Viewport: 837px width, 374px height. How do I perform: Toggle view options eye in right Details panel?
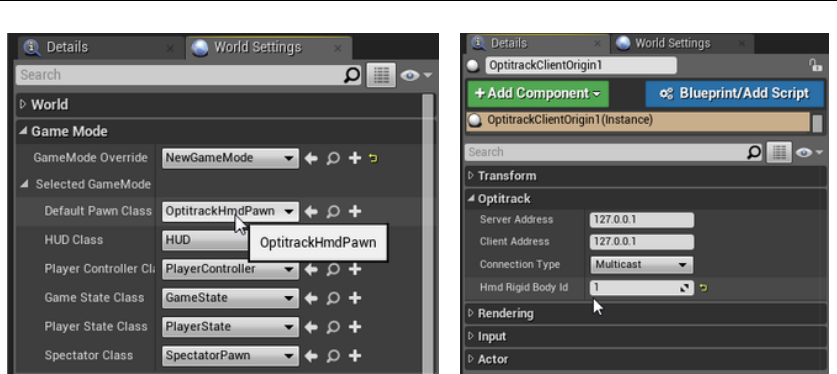pyautogui.click(x=809, y=153)
